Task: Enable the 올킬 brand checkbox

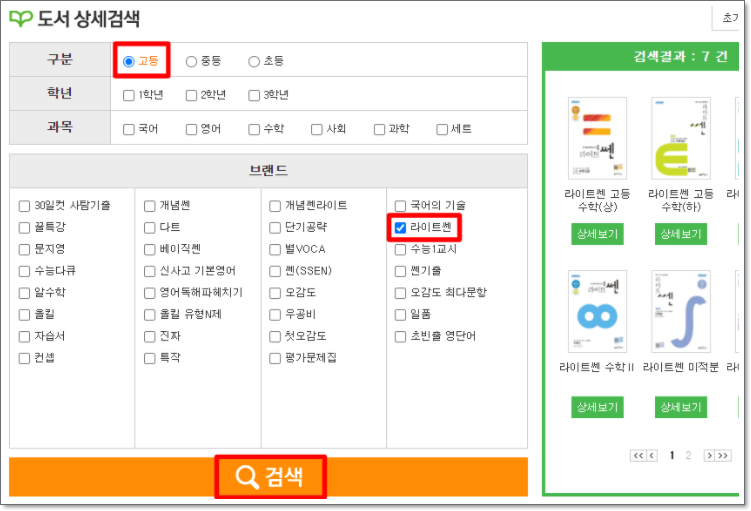Action: click(24, 315)
